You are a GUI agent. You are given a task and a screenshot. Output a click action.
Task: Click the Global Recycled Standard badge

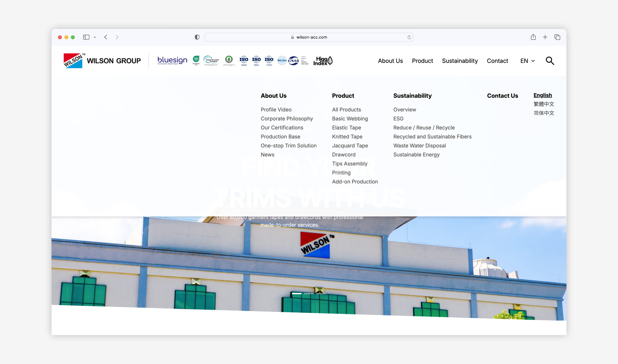pos(211,61)
